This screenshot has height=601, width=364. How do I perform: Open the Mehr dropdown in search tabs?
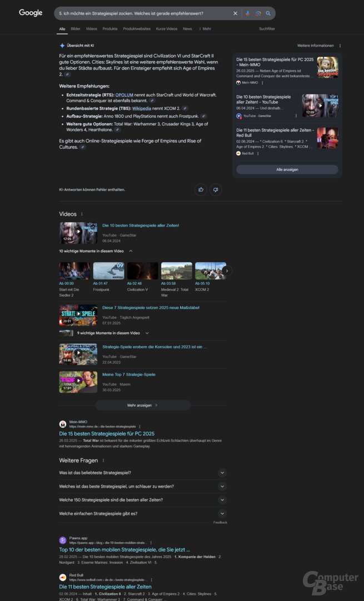point(205,29)
